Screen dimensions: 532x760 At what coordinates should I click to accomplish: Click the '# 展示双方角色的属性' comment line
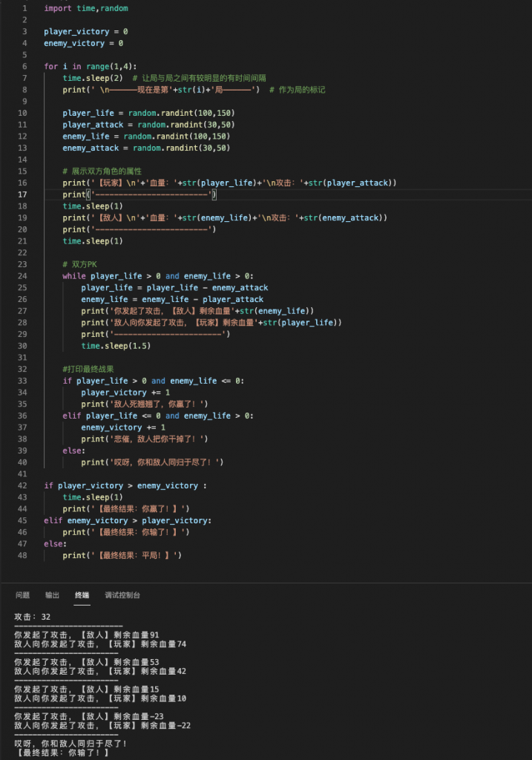point(102,171)
